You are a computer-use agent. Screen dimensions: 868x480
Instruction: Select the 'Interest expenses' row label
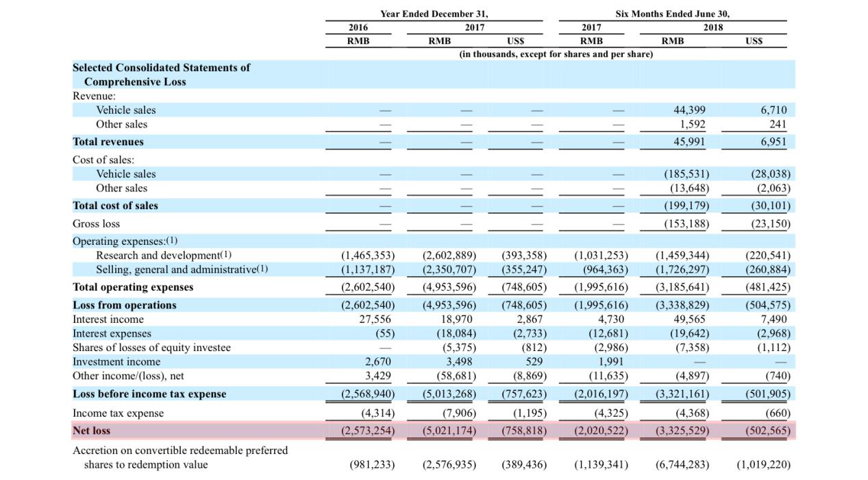click(112, 333)
